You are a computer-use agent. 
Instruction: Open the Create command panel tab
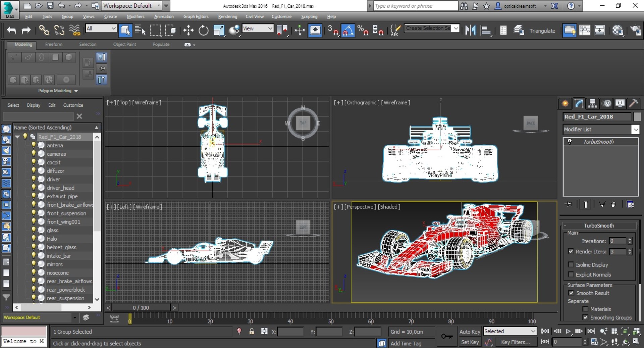point(565,103)
